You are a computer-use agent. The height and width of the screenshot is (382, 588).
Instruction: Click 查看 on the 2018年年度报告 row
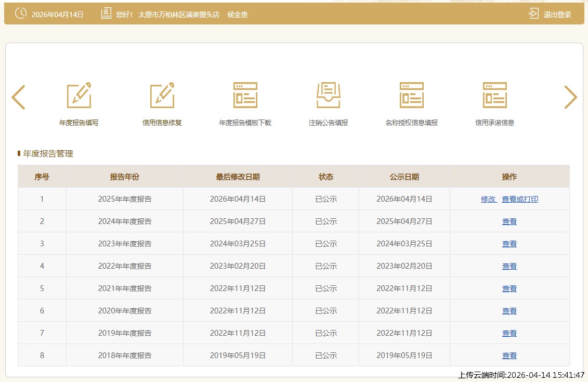point(509,355)
